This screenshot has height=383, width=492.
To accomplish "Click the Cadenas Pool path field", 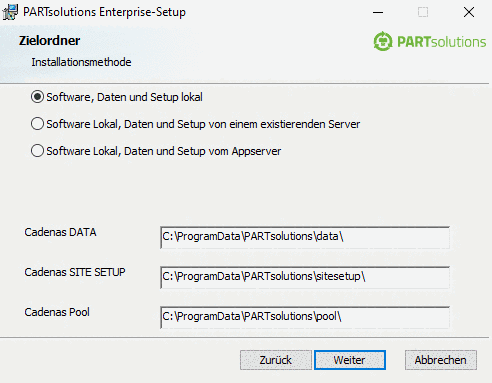I will tap(305, 317).
